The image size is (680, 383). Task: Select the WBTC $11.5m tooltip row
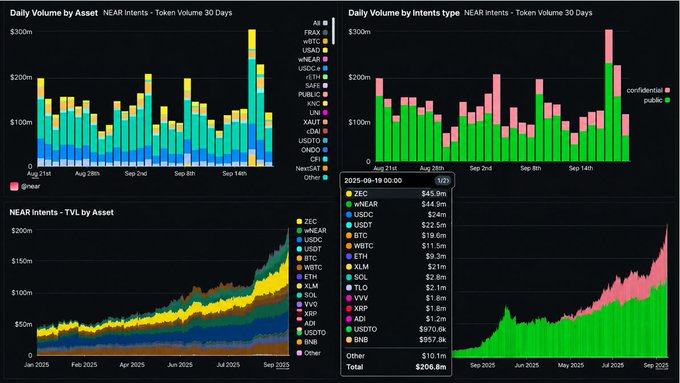click(x=396, y=246)
